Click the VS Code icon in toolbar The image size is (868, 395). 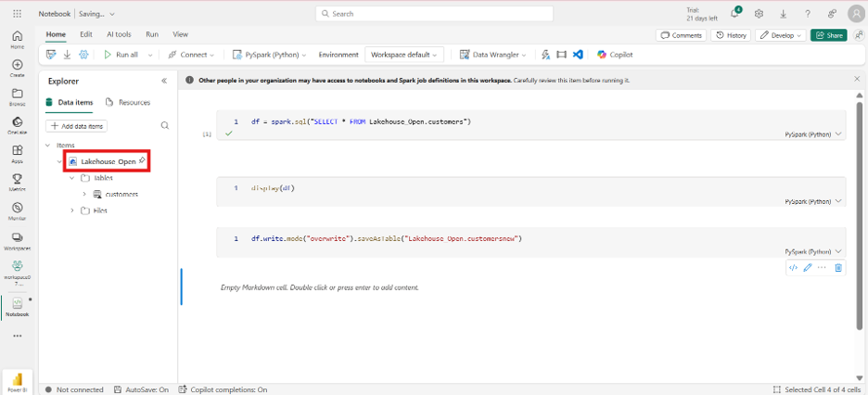point(578,55)
